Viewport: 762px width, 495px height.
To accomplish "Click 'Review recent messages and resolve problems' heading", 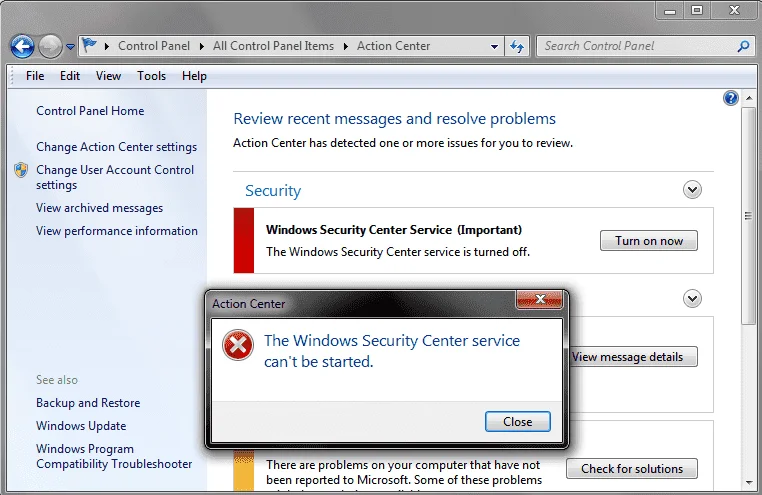I will coord(394,119).
